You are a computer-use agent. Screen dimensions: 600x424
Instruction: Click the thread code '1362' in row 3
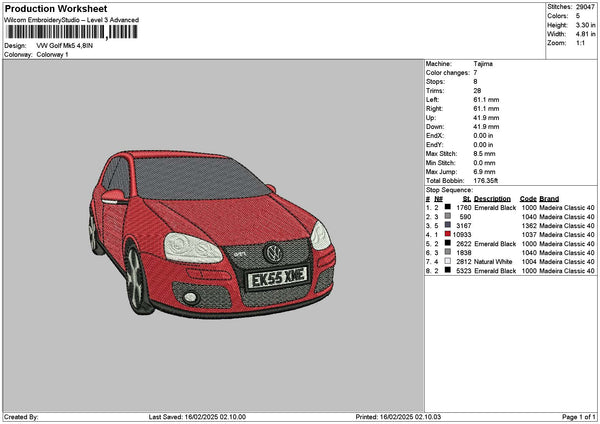click(x=529, y=226)
